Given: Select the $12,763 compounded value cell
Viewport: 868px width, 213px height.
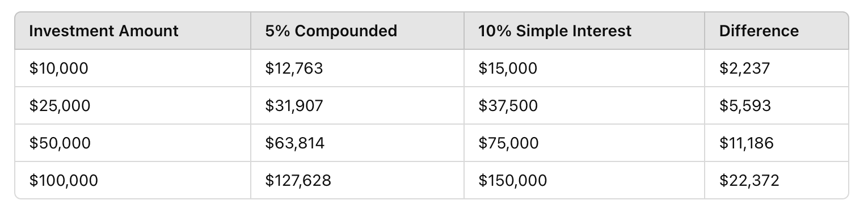Looking at the screenshot, I should click(357, 68).
